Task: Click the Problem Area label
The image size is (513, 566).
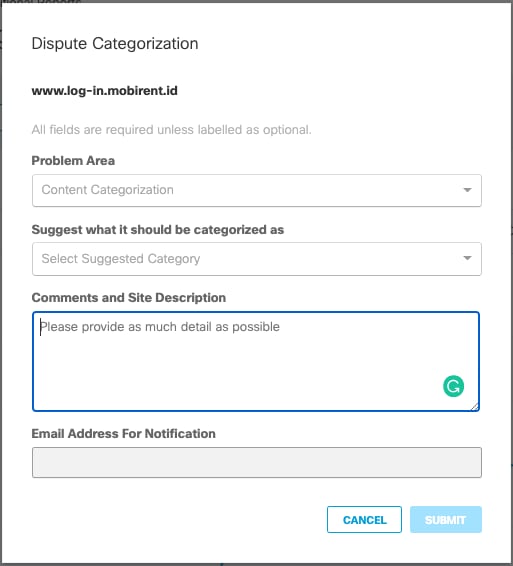Action: pyautogui.click(x=73, y=161)
